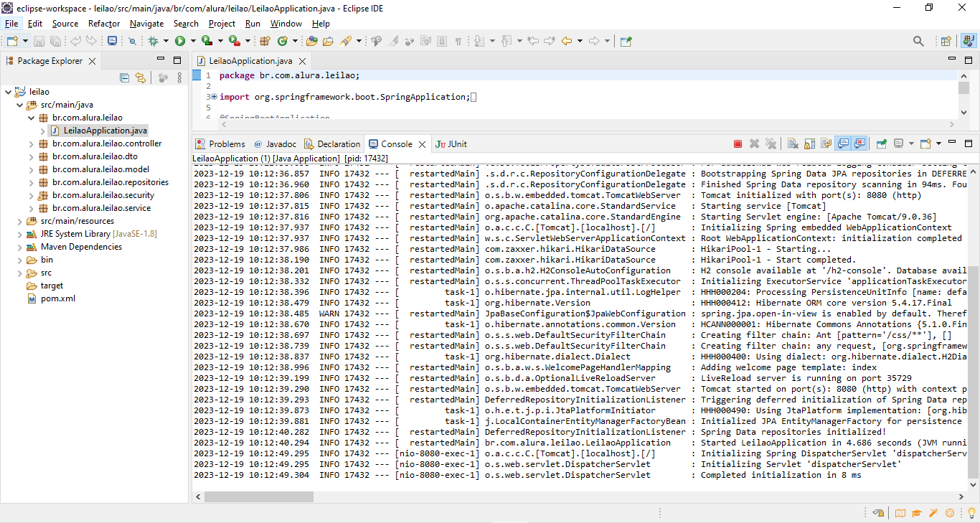Click the Open Console icon
The image size is (980, 523).
pos(925,143)
